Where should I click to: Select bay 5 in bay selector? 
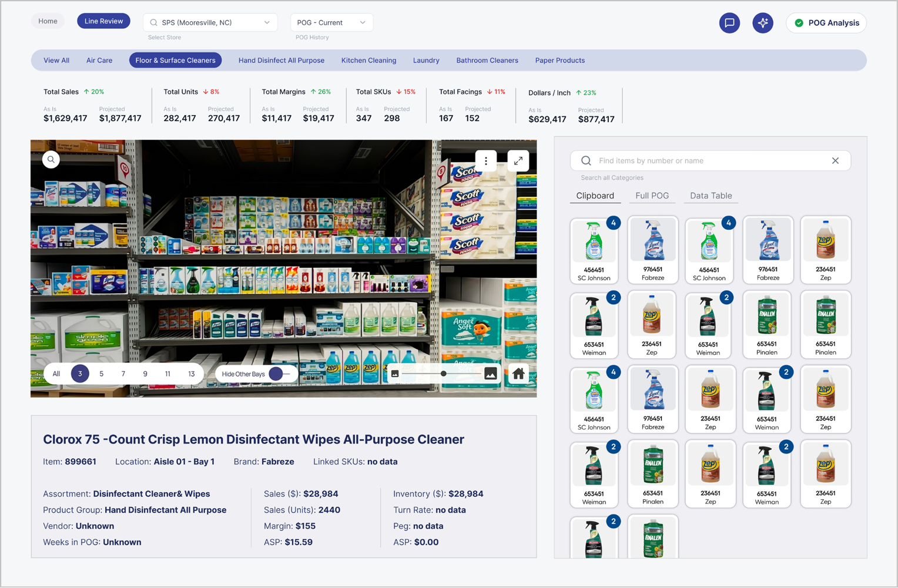(102, 374)
